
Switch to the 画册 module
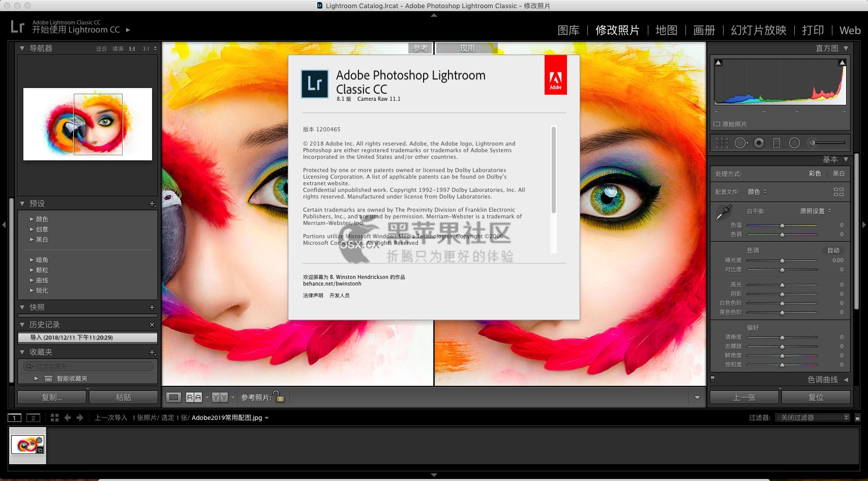click(704, 30)
